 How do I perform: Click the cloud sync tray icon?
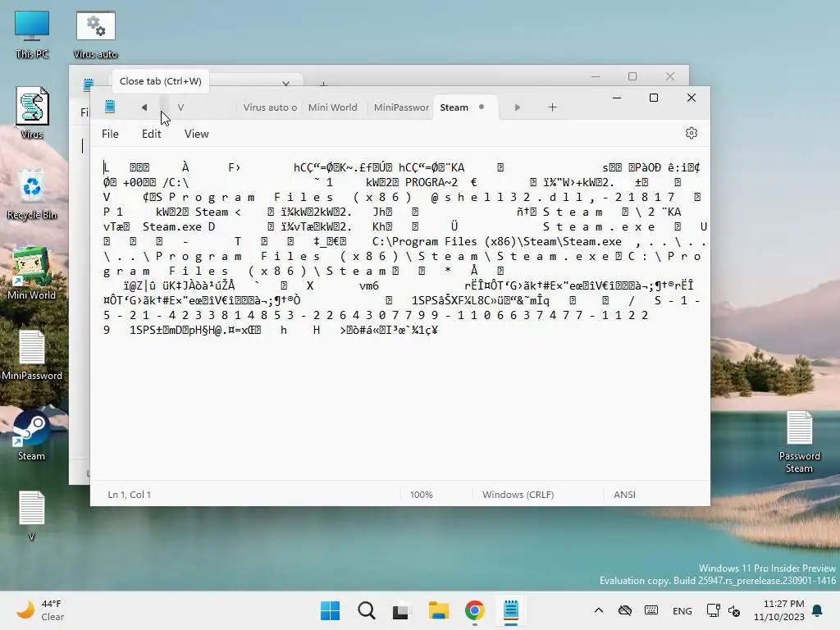[x=624, y=610]
